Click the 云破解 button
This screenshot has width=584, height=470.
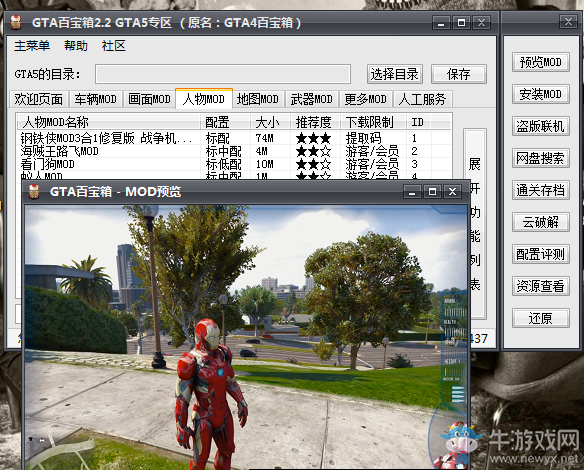click(x=541, y=222)
